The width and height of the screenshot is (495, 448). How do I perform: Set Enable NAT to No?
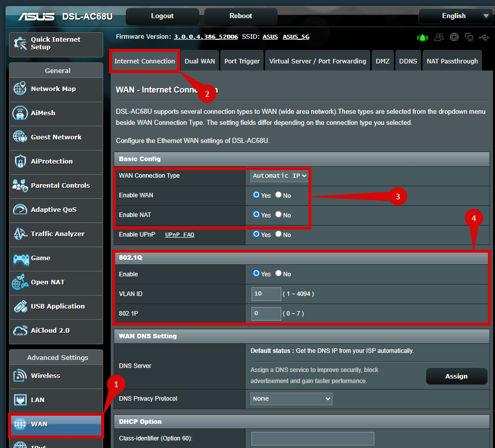(278, 215)
